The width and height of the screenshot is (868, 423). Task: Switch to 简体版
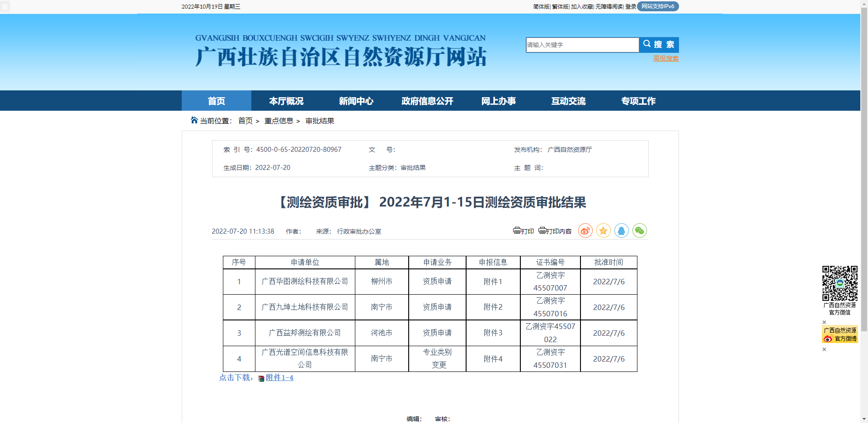click(x=541, y=6)
